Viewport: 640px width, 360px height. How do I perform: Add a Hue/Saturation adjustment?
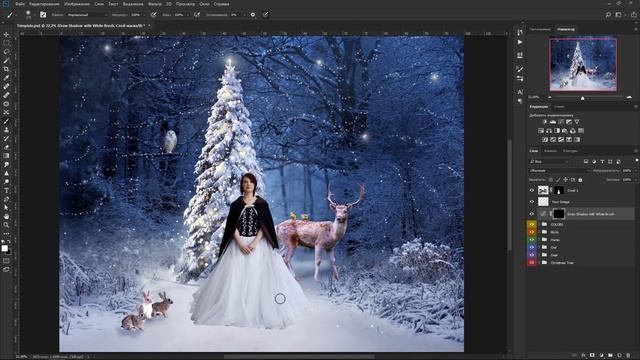coord(541,131)
